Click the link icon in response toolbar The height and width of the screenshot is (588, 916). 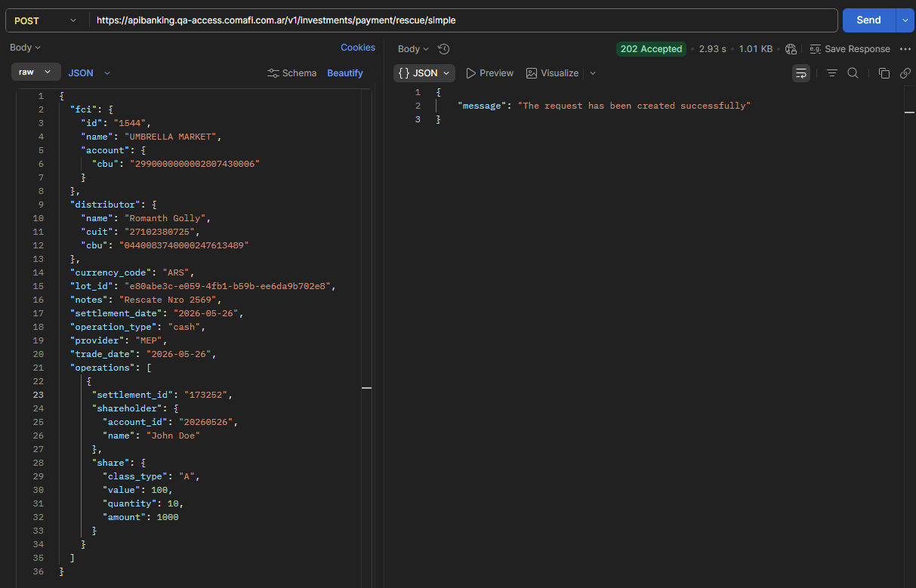(905, 73)
